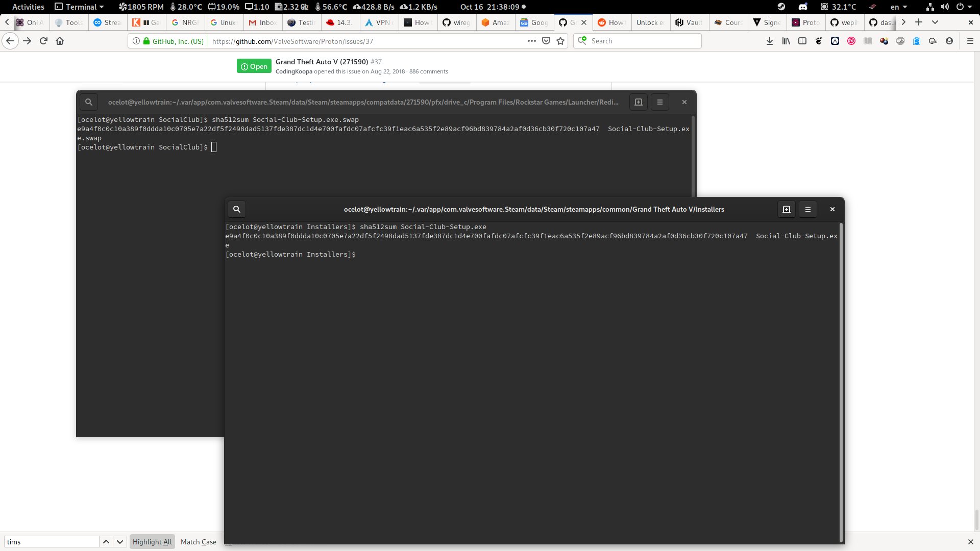Open the Terminal app menu in top bar
Image resolution: width=980 pixels, height=551 pixels.
coord(80,7)
